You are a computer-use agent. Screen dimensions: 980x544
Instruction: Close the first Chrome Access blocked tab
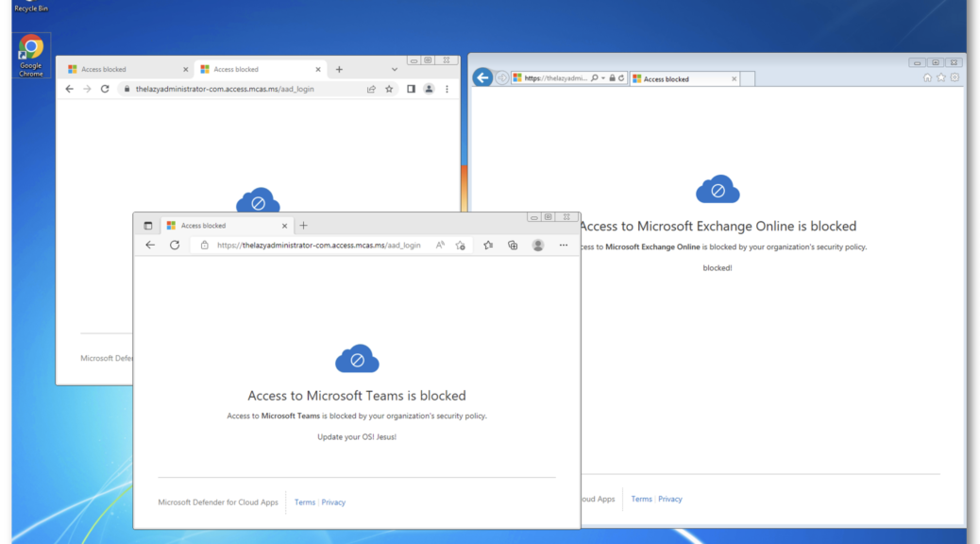click(x=185, y=69)
